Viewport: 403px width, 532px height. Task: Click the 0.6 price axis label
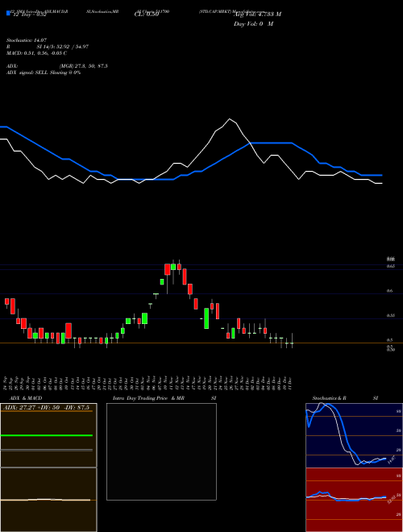pos(389,291)
